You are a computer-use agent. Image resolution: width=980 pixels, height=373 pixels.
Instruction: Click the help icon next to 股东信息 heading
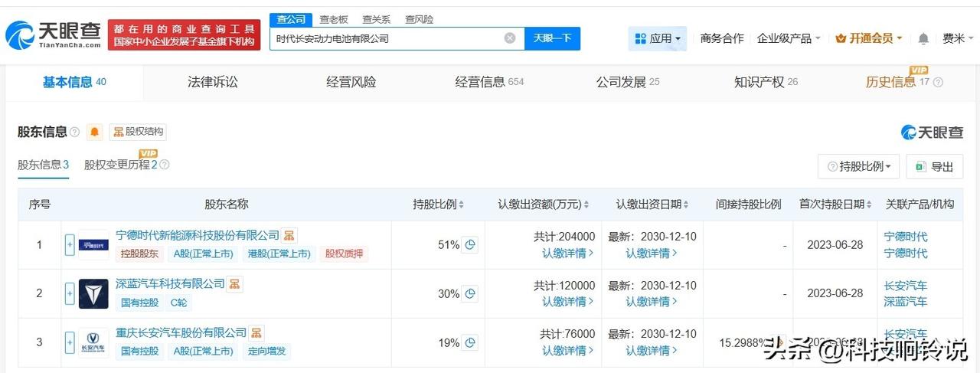75,132
